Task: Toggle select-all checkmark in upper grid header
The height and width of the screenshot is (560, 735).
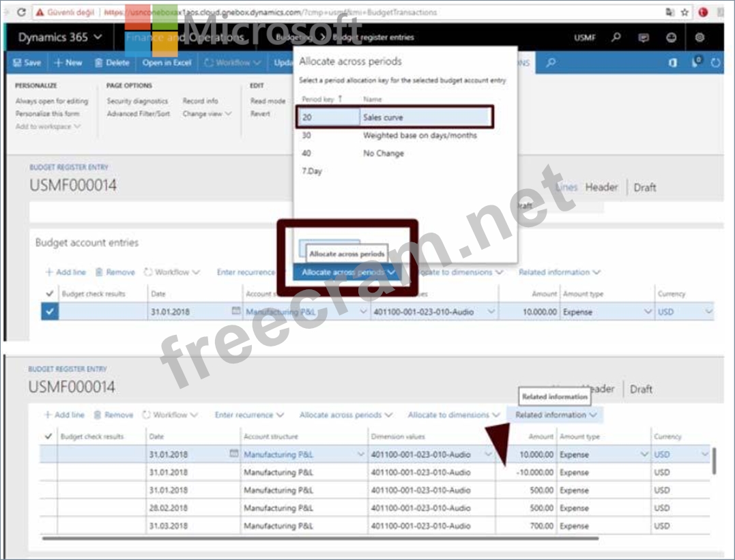Action: pos(50,294)
